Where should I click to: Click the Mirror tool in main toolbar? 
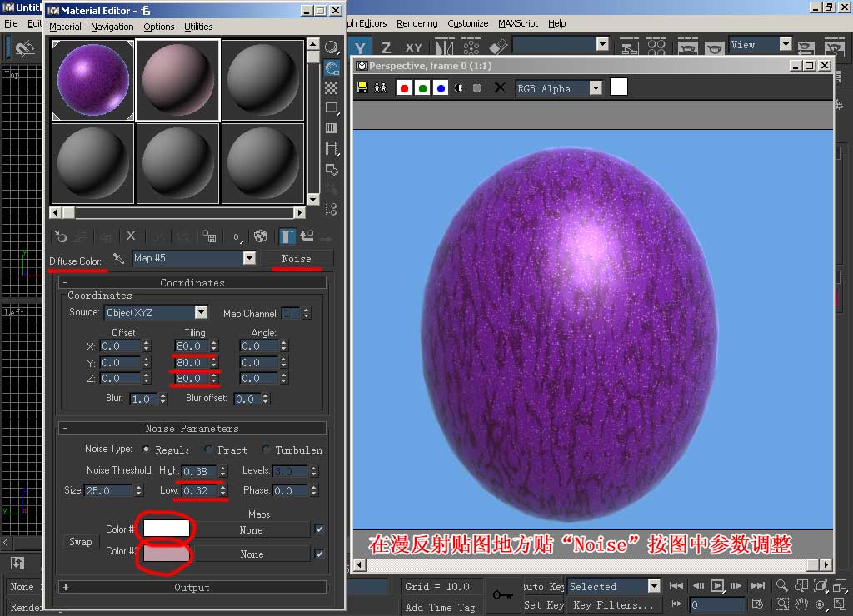[445, 47]
